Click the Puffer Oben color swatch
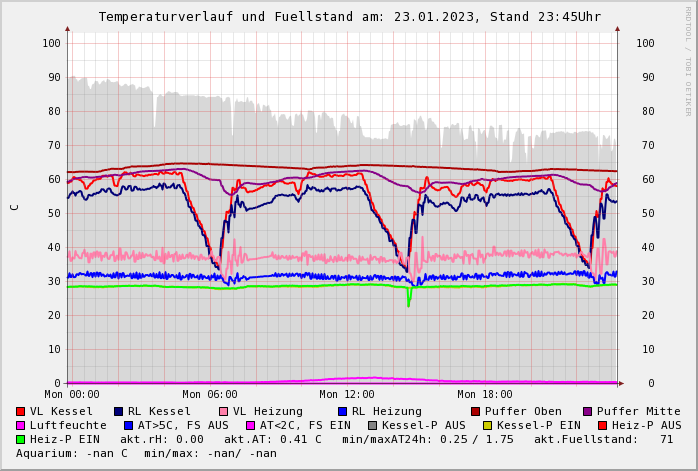Image resolution: width=698 pixels, height=471 pixels. point(476,411)
